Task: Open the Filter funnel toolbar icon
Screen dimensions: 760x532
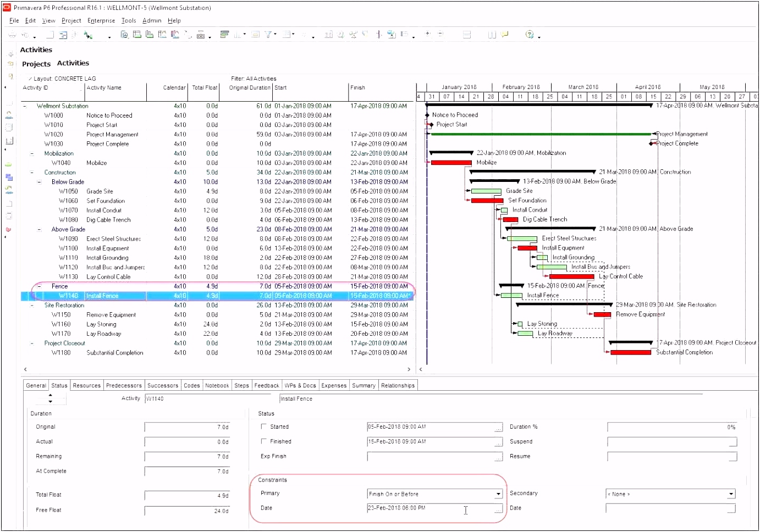Action: tap(268, 35)
